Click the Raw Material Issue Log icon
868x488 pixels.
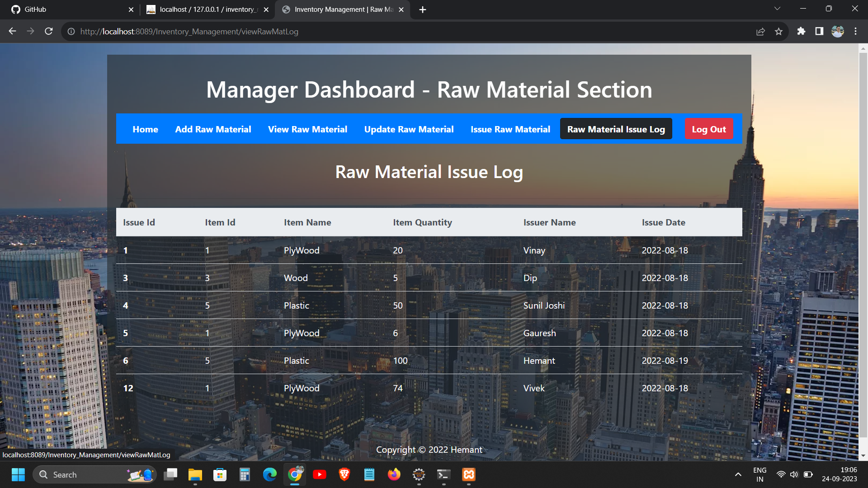point(617,129)
